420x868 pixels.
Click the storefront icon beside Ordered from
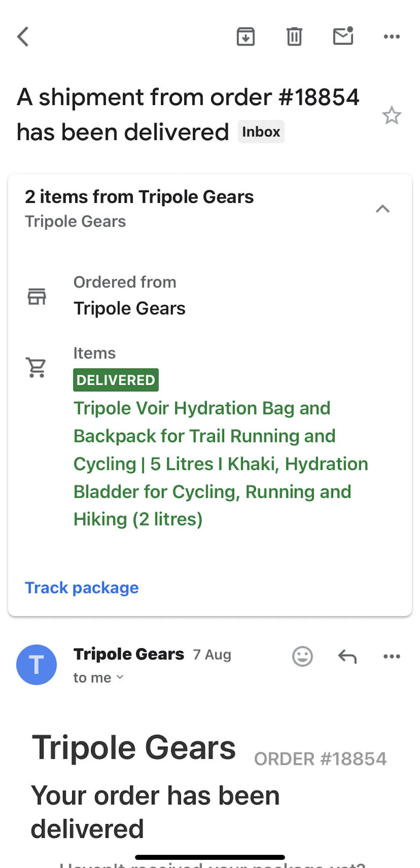click(37, 296)
